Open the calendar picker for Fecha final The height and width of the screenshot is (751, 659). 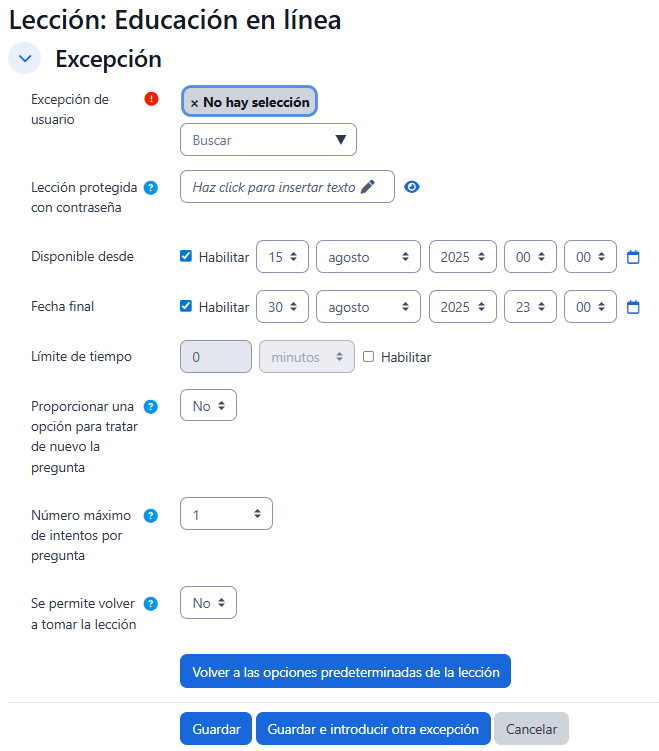coord(633,307)
